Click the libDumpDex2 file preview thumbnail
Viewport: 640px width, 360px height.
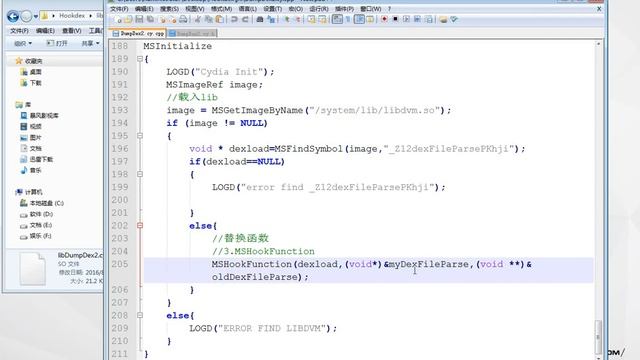tap(33, 269)
